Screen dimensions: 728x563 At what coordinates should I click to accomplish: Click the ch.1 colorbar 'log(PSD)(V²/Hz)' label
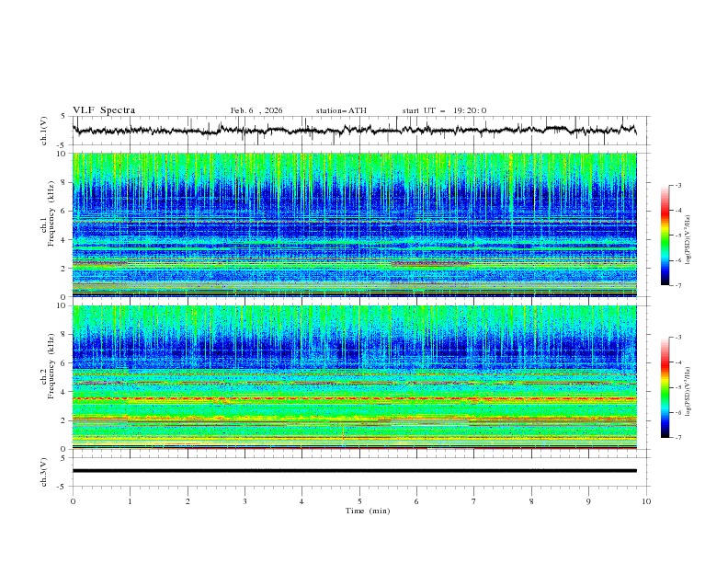point(688,240)
